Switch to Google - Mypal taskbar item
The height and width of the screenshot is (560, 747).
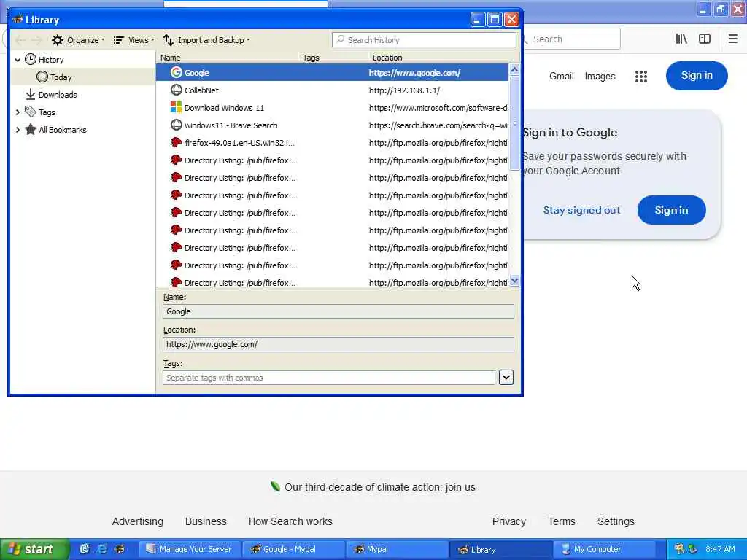pyautogui.click(x=293, y=549)
